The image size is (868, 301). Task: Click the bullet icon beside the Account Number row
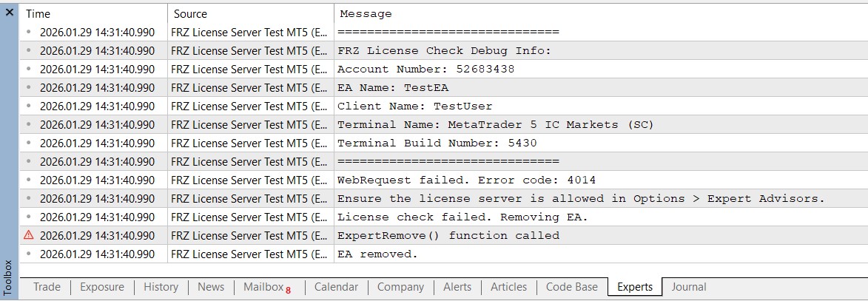coord(29,69)
